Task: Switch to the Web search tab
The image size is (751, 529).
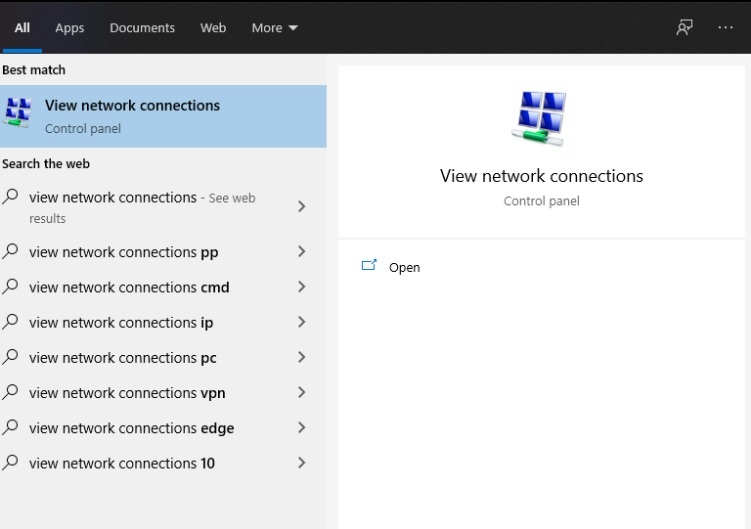Action: click(213, 28)
